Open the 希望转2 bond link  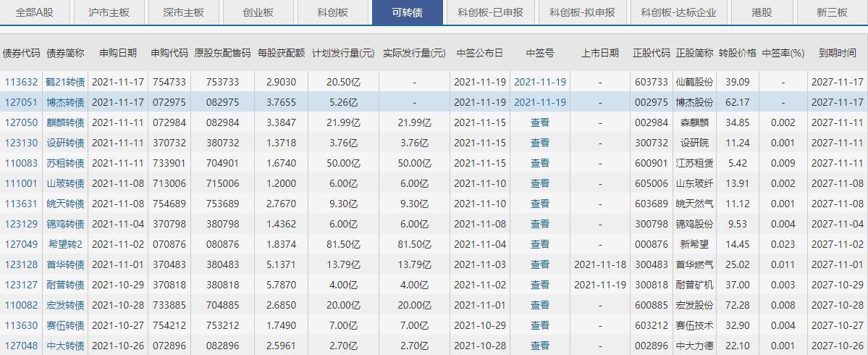coord(66,244)
